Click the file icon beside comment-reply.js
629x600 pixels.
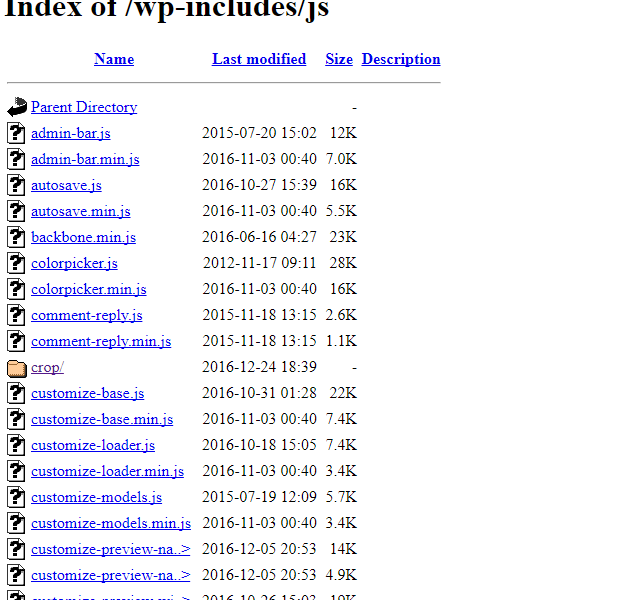click(16, 315)
